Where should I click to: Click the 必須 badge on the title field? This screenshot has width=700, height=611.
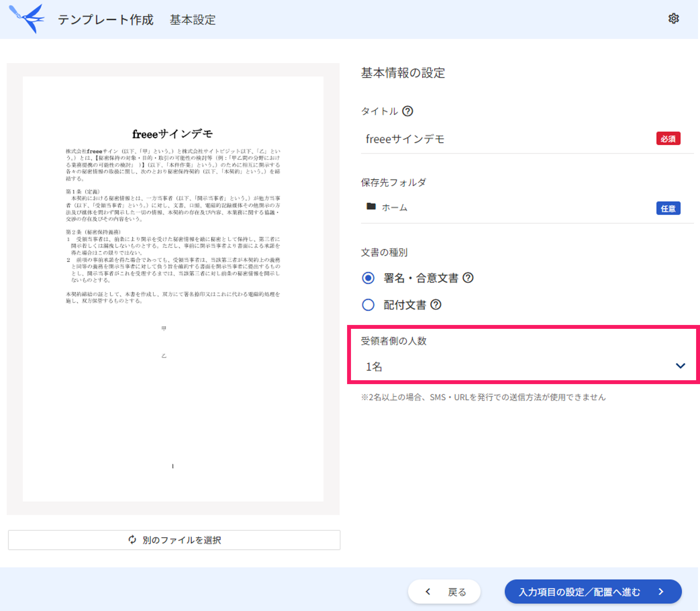tap(668, 139)
